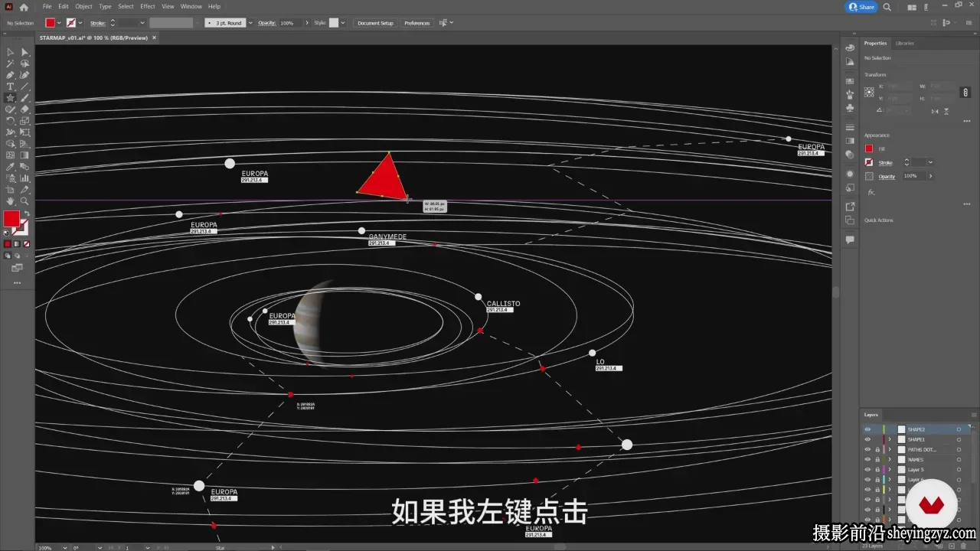The height and width of the screenshot is (551, 980).
Task: Click target circle of NAMES layer
Action: click(959, 459)
